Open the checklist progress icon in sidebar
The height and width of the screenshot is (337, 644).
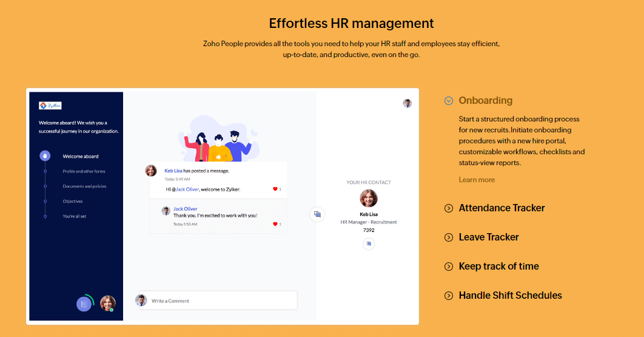(84, 304)
